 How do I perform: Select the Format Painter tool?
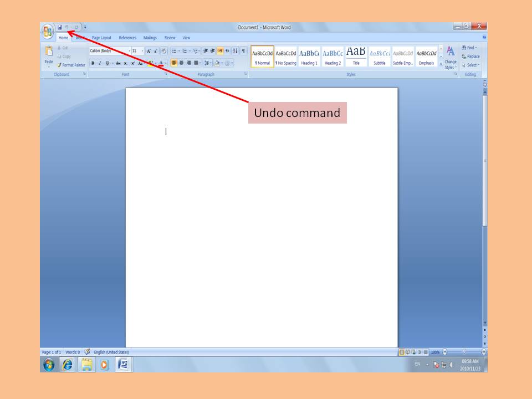[x=71, y=65]
